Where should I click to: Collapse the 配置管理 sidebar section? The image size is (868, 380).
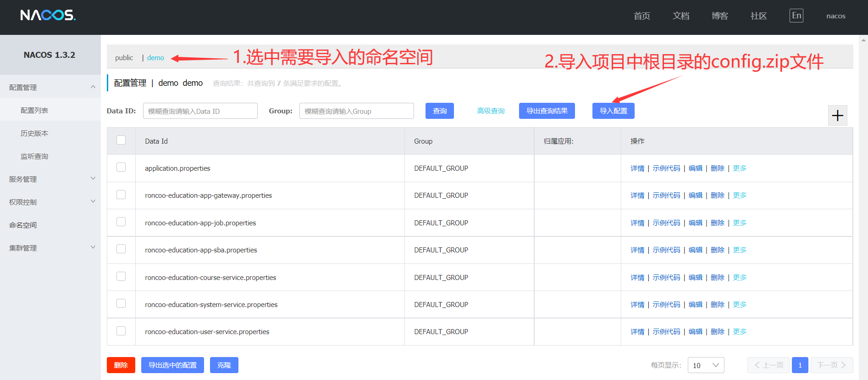(x=50, y=87)
